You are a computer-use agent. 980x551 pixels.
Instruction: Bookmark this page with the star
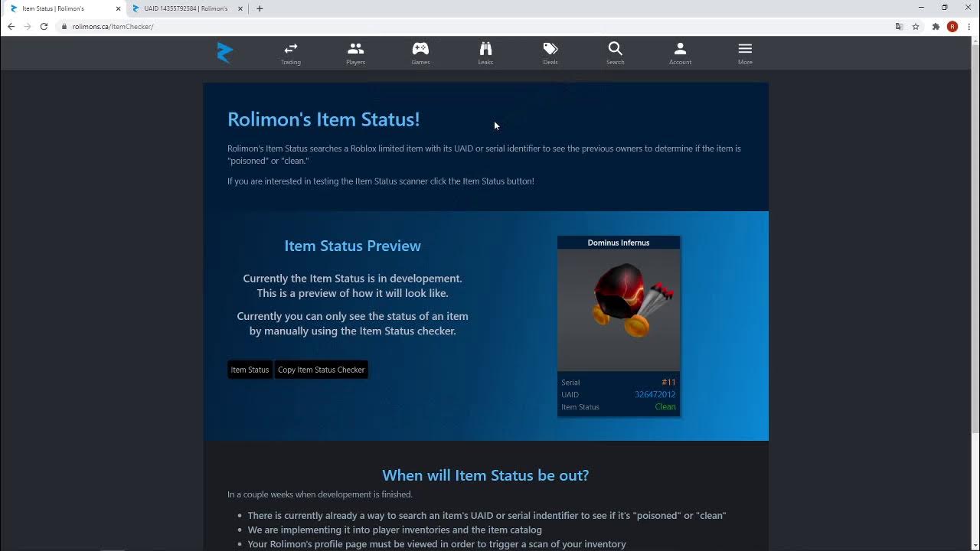916,26
